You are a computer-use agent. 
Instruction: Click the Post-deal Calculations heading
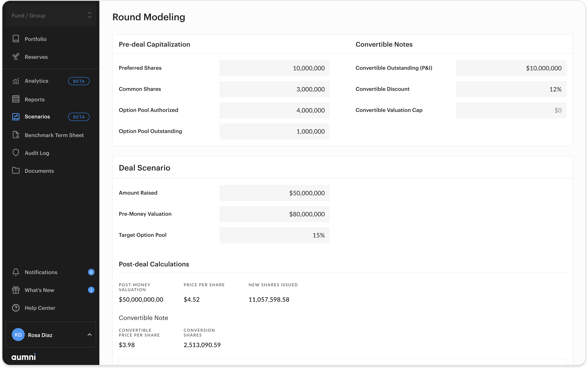154,264
